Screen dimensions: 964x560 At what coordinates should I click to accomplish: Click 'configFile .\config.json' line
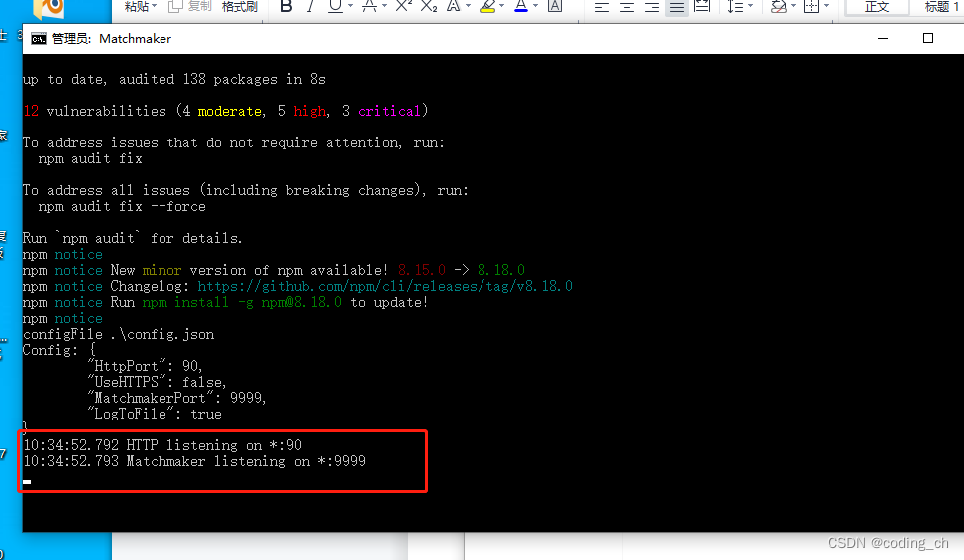[119, 335]
